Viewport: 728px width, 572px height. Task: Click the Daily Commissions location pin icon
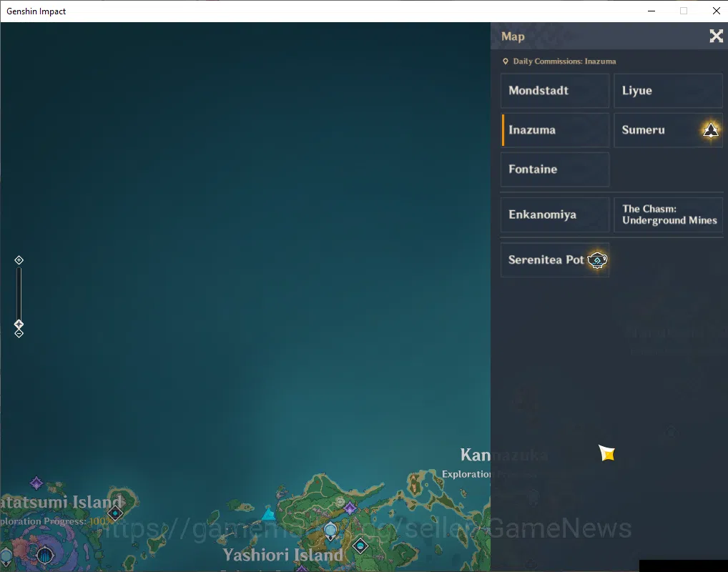(506, 61)
